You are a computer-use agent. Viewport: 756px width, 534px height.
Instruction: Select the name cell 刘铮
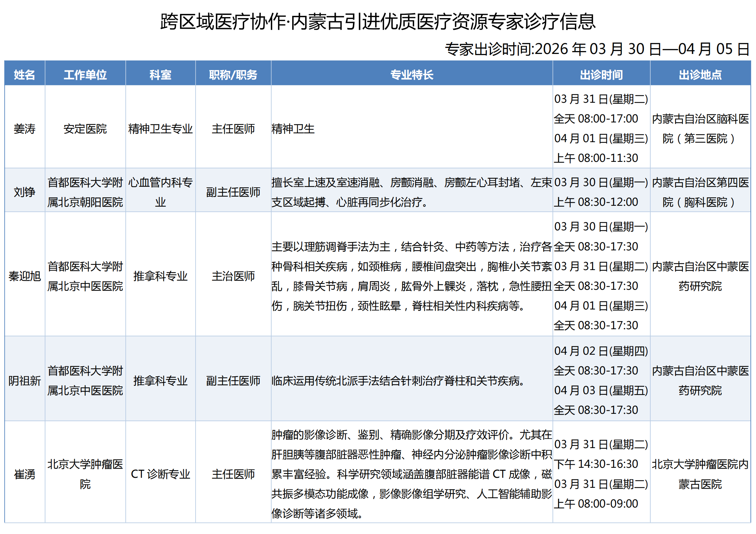coord(24,192)
